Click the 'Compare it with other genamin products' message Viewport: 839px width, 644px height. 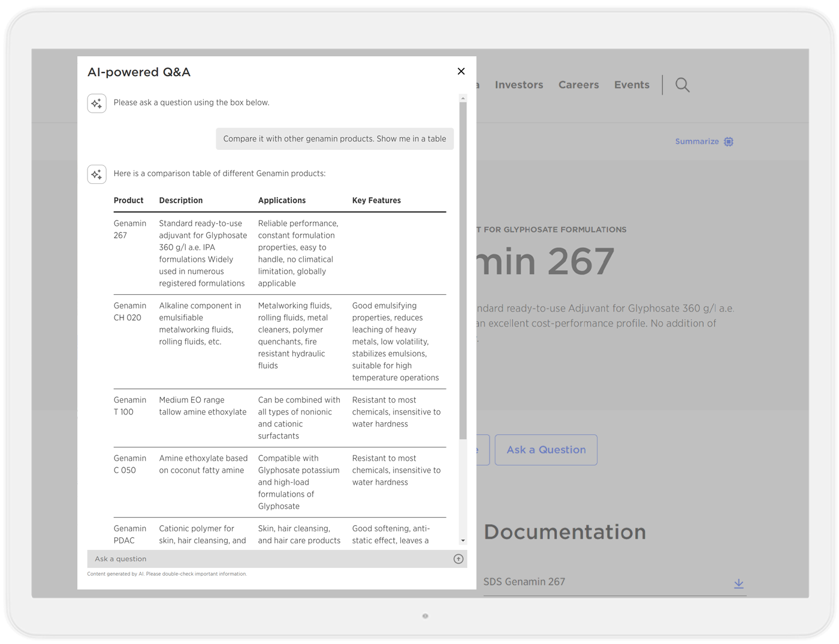[x=334, y=139]
